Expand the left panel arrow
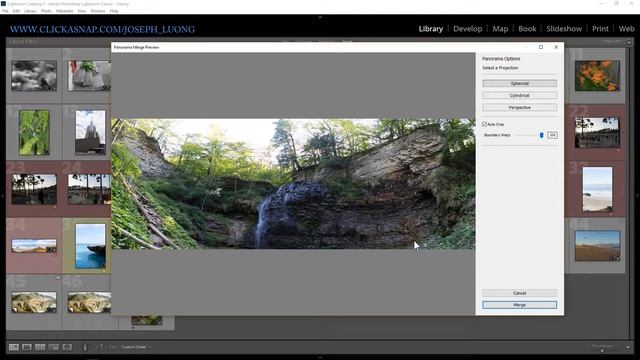 2,196
